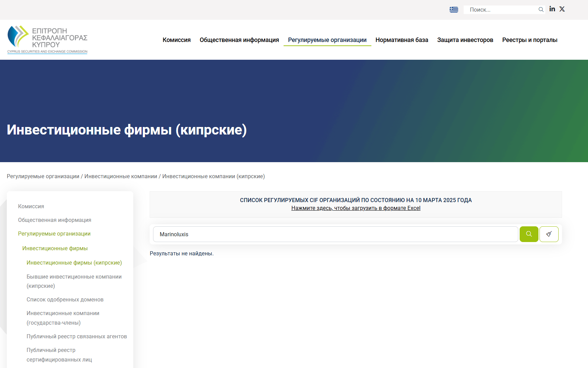Open the Нормативная база menu
588x368 pixels.
tap(401, 40)
